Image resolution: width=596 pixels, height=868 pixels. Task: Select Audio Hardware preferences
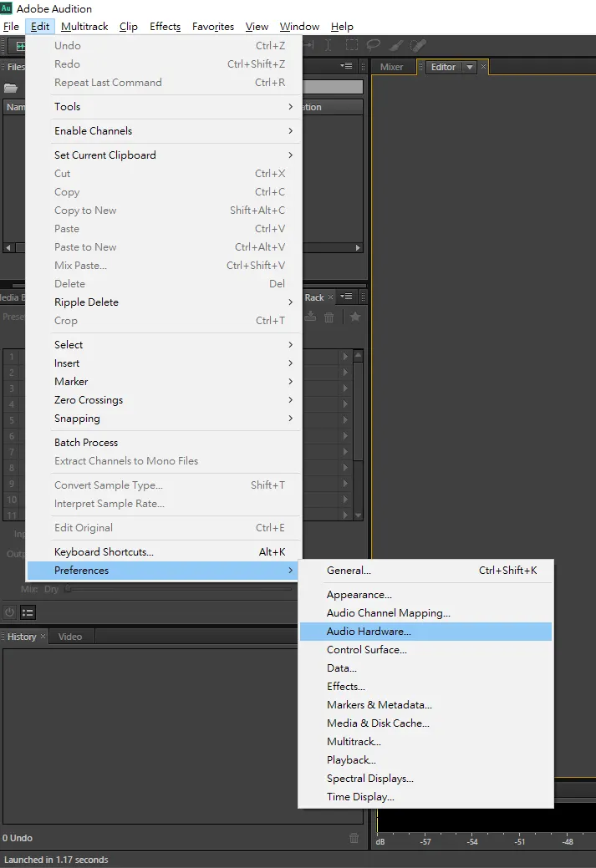(425, 632)
